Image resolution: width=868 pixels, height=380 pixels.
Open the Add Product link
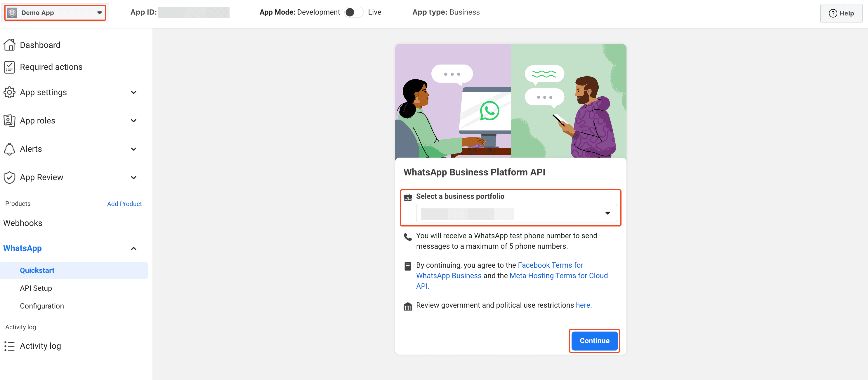tap(124, 204)
